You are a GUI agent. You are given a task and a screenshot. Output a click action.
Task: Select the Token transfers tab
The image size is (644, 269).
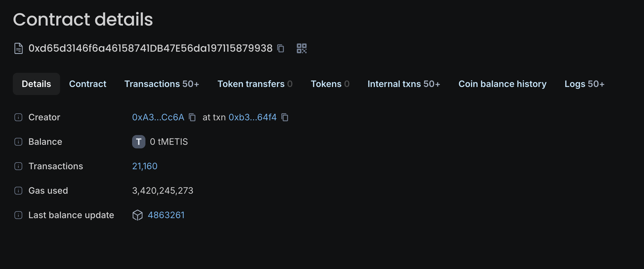[x=255, y=84]
